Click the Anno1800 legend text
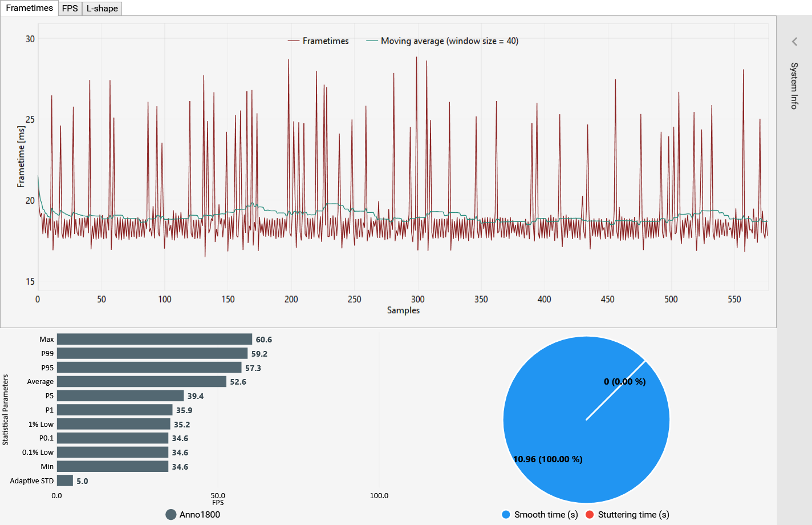Viewport: 812px width, 525px height. tap(200, 515)
